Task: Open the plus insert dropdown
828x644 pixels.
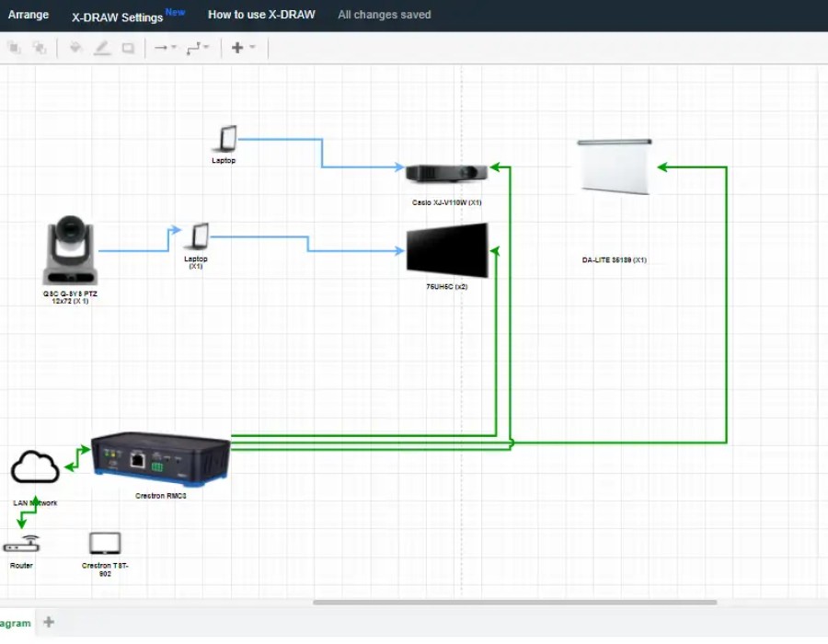Action: pos(243,48)
